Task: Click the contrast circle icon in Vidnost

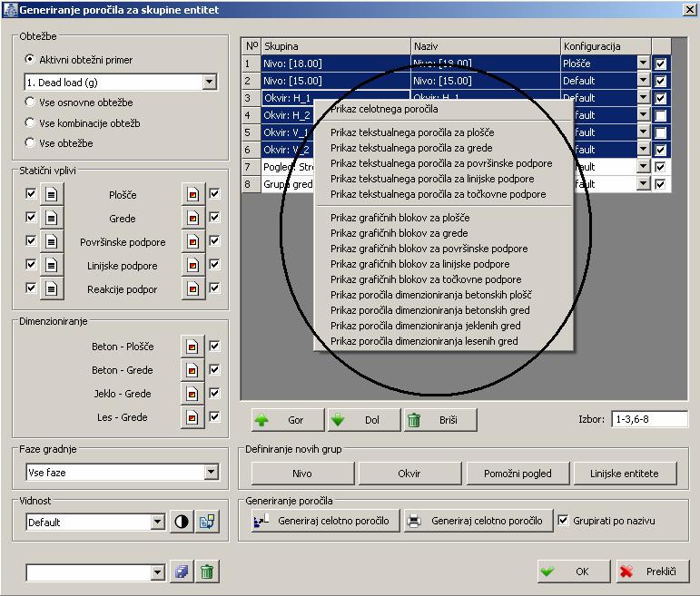Action: (x=182, y=522)
